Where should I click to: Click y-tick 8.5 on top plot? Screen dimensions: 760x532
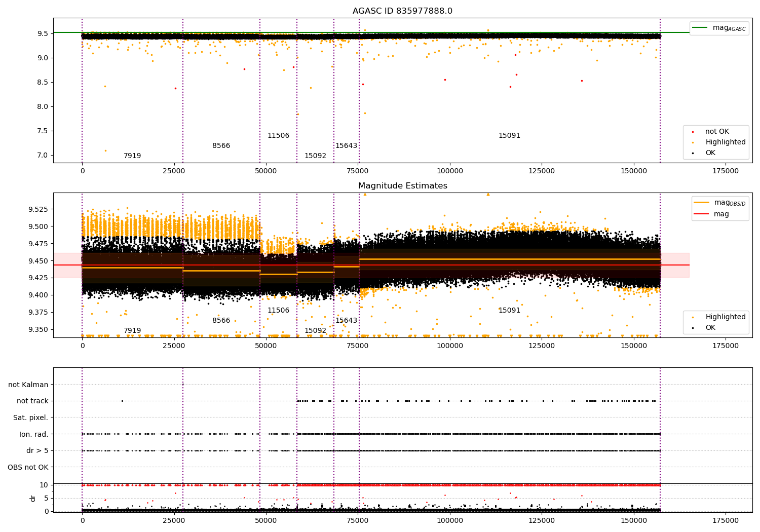point(42,83)
